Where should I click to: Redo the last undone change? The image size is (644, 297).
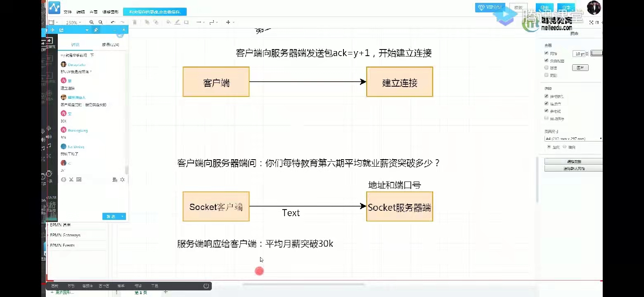point(122,22)
